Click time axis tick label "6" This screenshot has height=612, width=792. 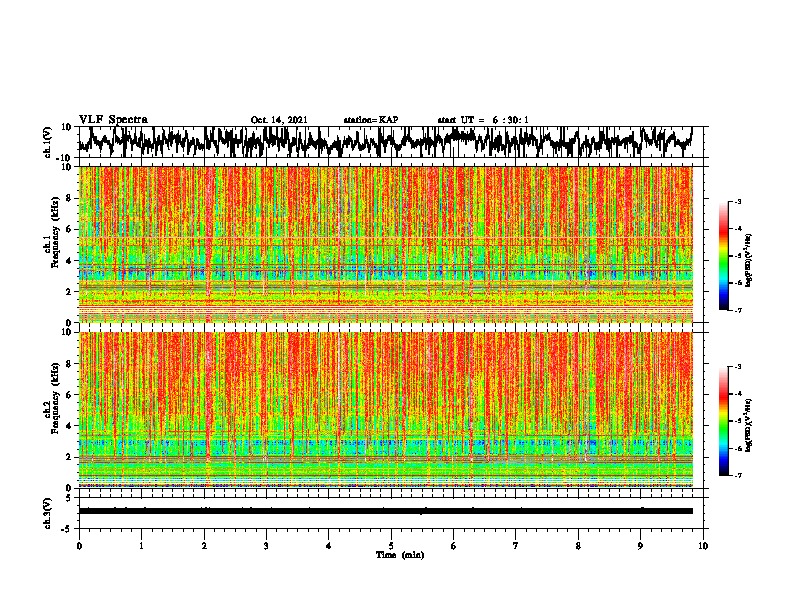click(x=453, y=546)
